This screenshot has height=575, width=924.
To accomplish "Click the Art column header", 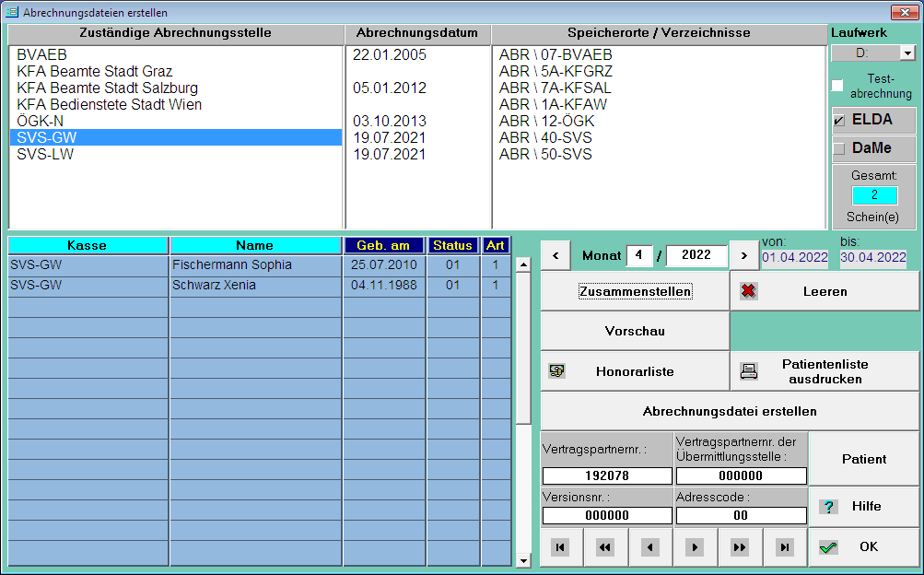I will click(495, 245).
